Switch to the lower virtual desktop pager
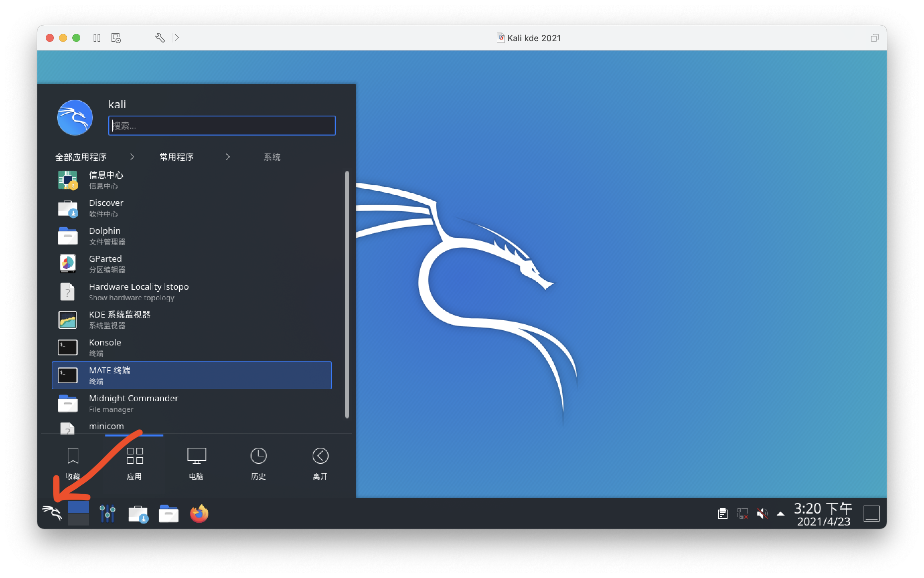 pos(78,520)
